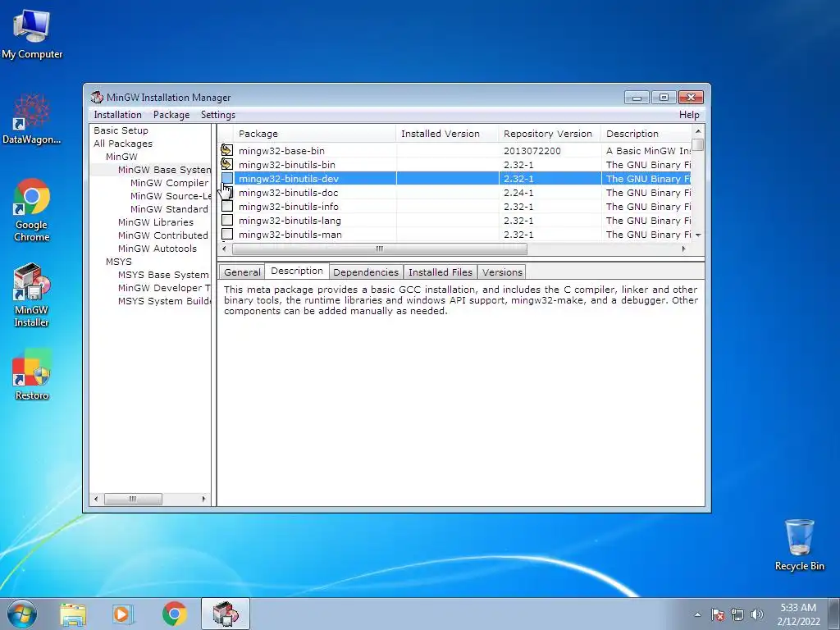Image resolution: width=840 pixels, height=630 pixels.
Task: Select MinGW Autotools tree node
Action: click(157, 249)
